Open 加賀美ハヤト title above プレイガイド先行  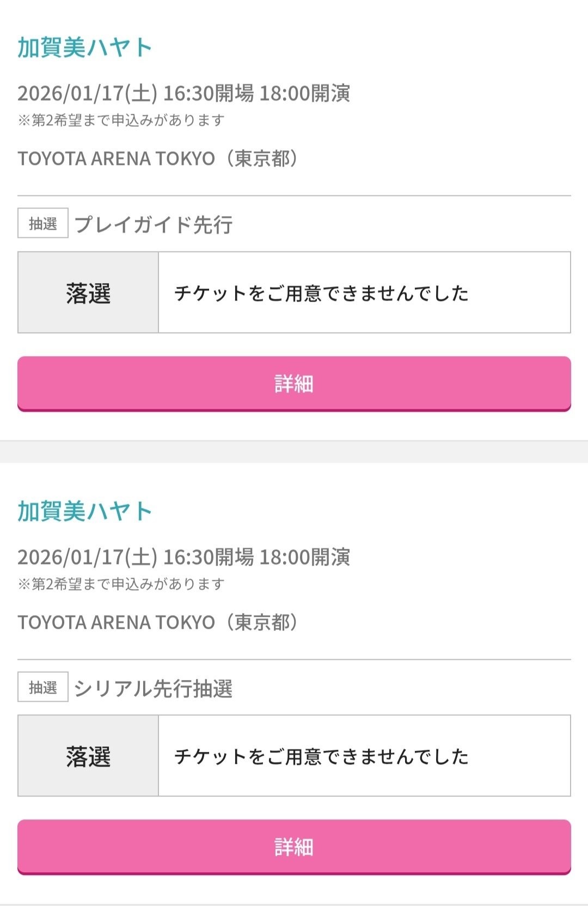[x=84, y=47]
